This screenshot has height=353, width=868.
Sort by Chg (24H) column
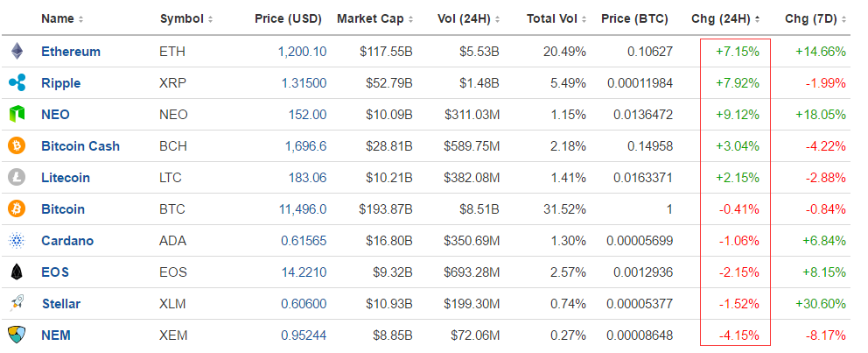coord(725,19)
